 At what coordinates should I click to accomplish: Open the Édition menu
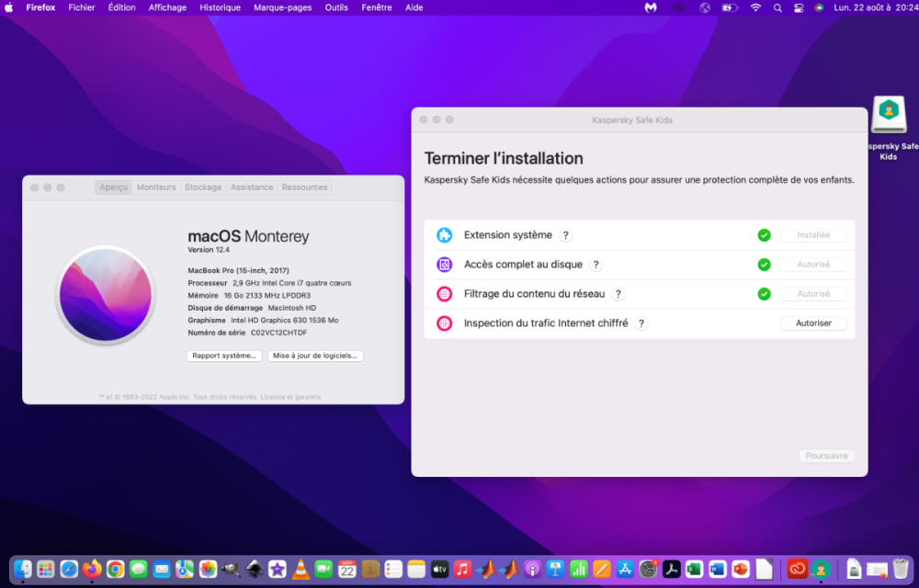(122, 7)
